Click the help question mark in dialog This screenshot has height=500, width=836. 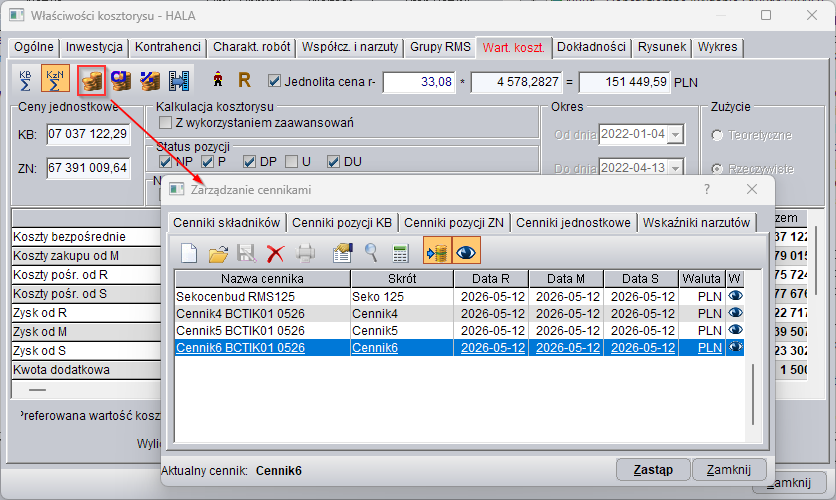pos(706,189)
